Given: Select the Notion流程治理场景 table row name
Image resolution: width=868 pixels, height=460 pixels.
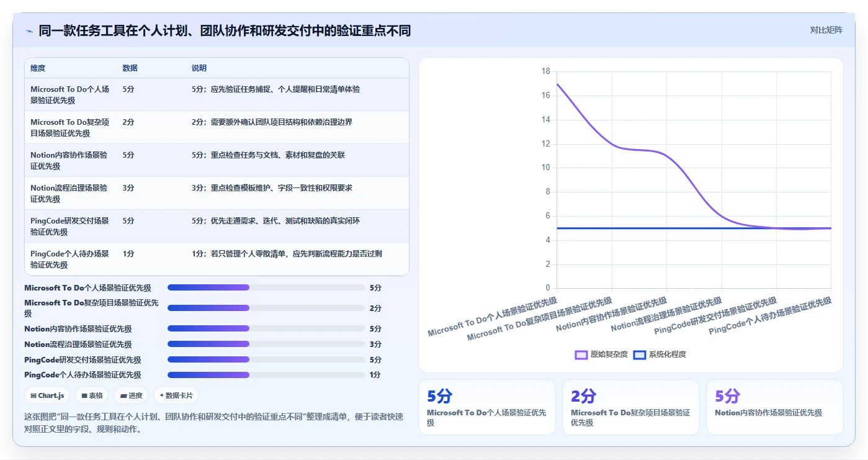Looking at the screenshot, I should pos(69,193).
